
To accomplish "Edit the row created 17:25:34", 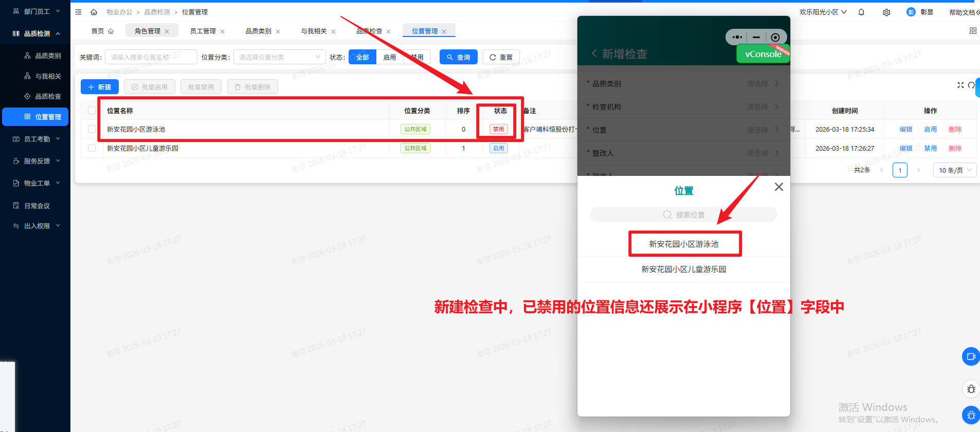I will pyautogui.click(x=906, y=129).
